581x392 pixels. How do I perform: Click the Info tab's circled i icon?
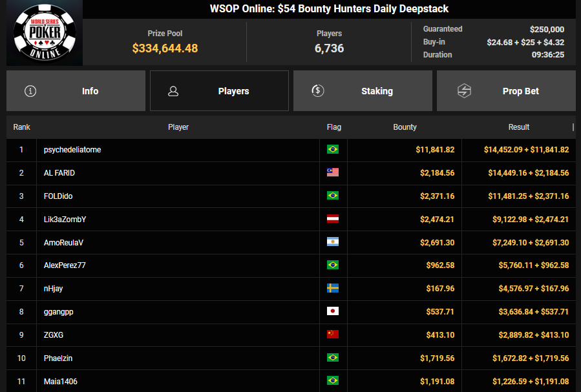(30, 91)
